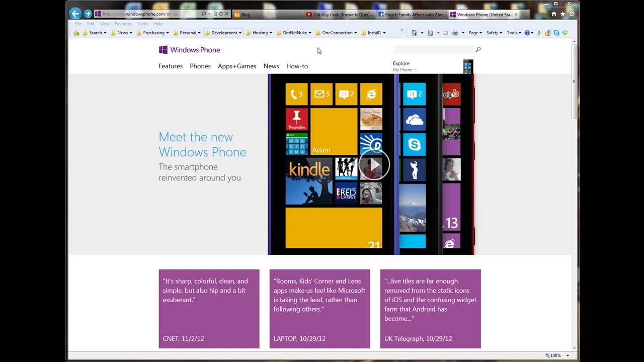
Task: Expand the Development favorites folder
Action: coord(223,33)
